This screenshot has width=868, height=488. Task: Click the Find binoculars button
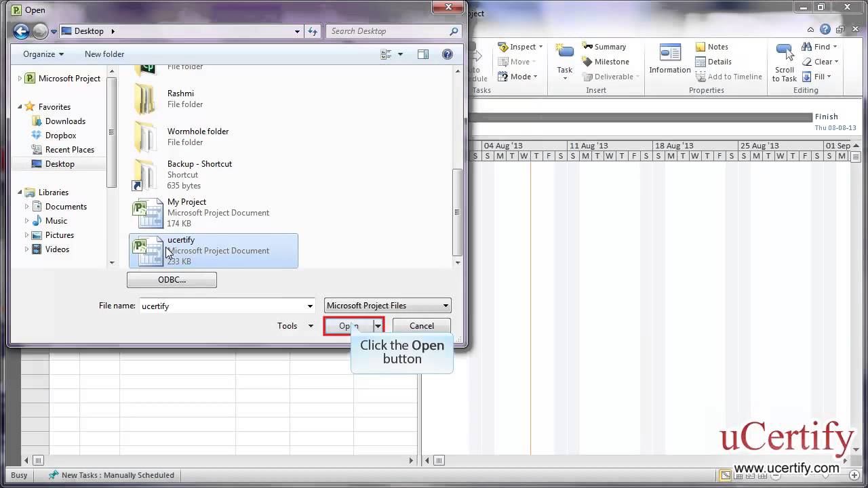click(819, 47)
